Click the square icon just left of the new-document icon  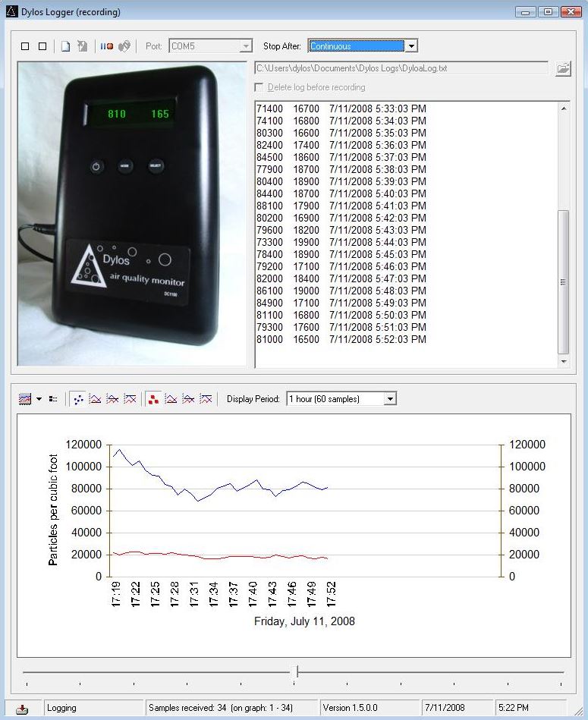click(42, 46)
